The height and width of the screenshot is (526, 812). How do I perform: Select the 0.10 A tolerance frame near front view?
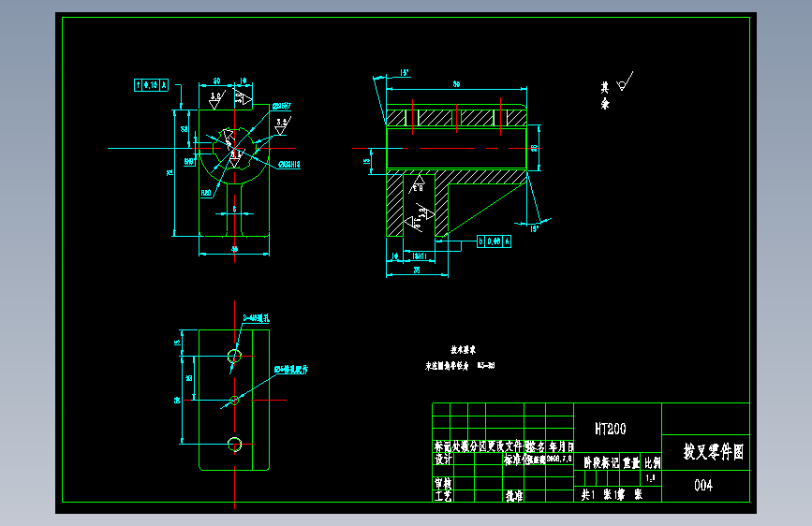(151, 85)
